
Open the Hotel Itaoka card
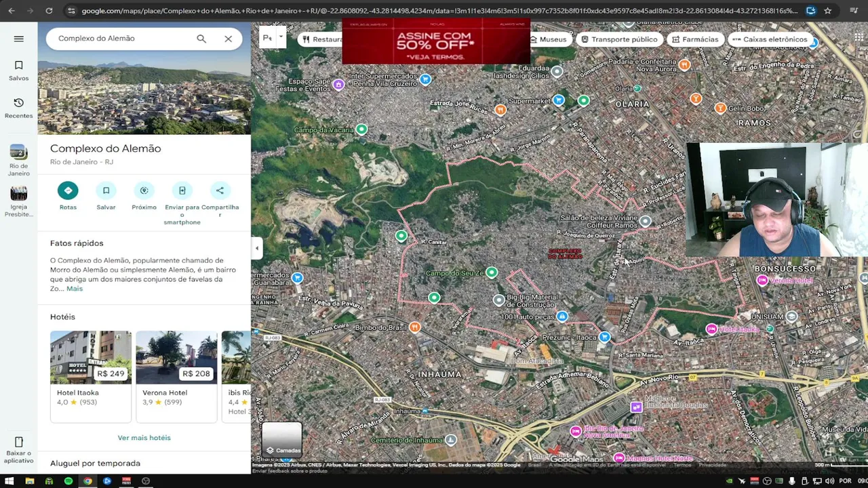coord(91,376)
